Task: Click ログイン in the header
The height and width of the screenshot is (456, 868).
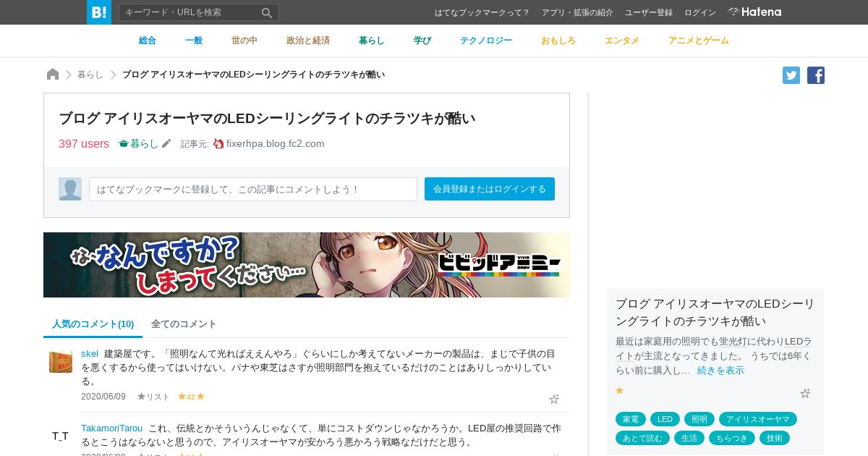Action: [700, 12]
